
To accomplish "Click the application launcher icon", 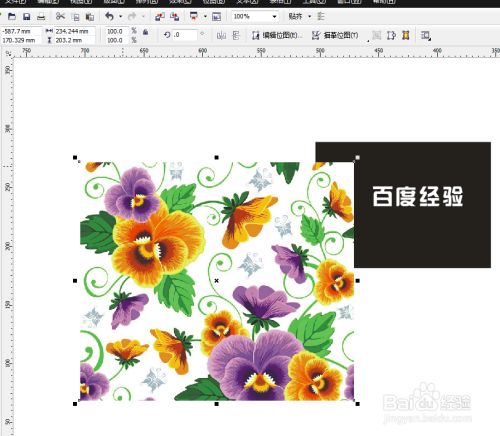I will pyautogui.click(x=194, y=16).
